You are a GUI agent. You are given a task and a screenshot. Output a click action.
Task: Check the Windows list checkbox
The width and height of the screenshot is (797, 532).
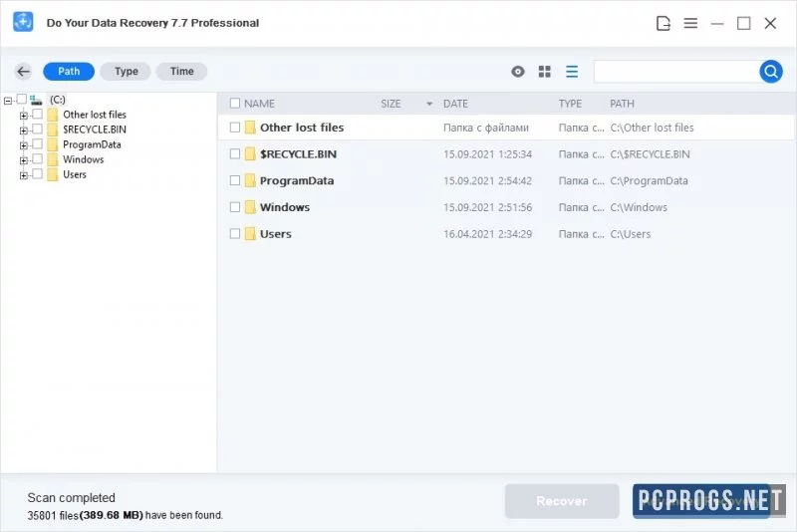(235, 207)
